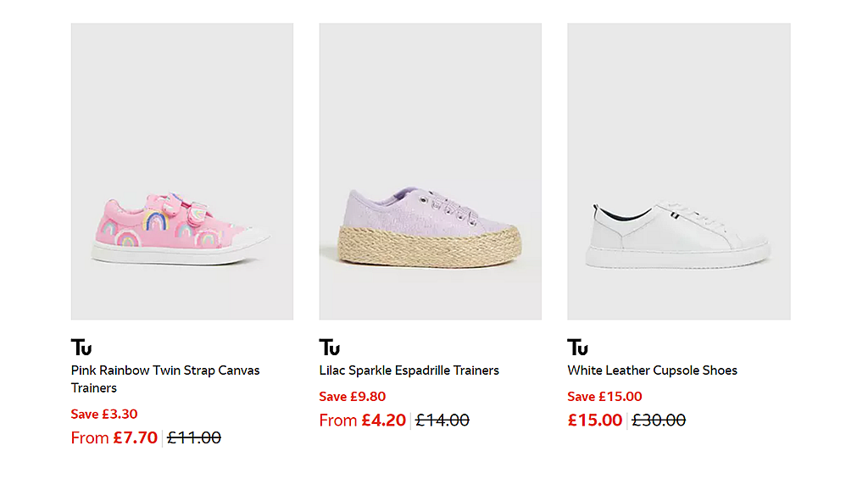
Task: Click the From £7.70 sale price
Action: click(x=114, y=438)
